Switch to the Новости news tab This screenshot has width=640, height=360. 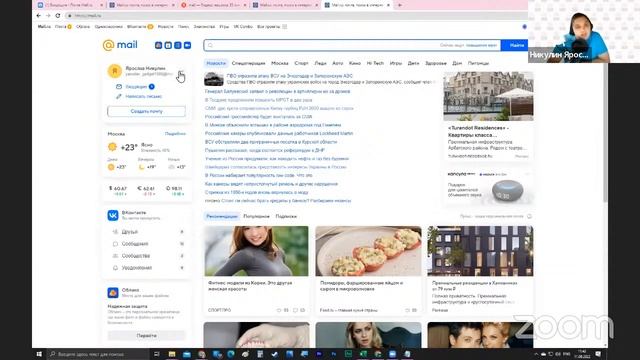216,63
